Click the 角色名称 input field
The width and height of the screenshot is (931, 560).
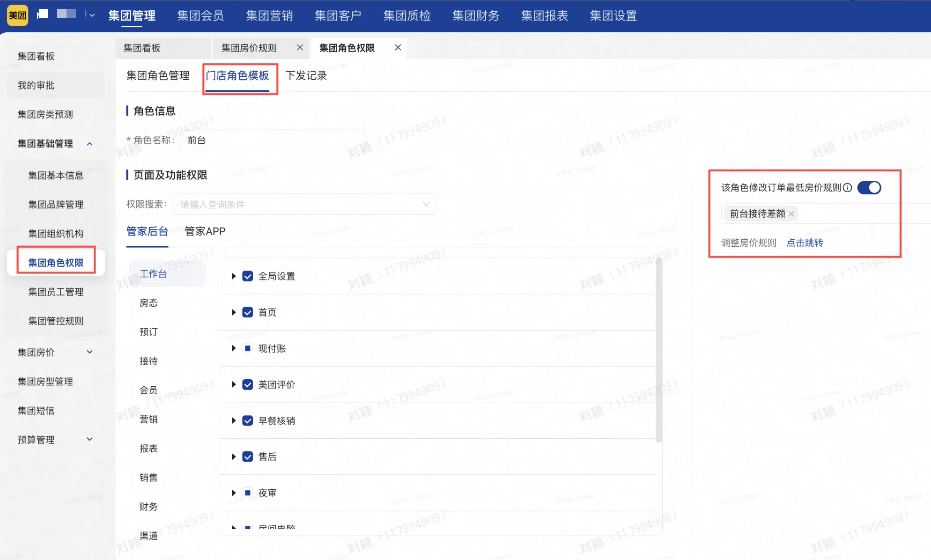[x=272, y=140]
